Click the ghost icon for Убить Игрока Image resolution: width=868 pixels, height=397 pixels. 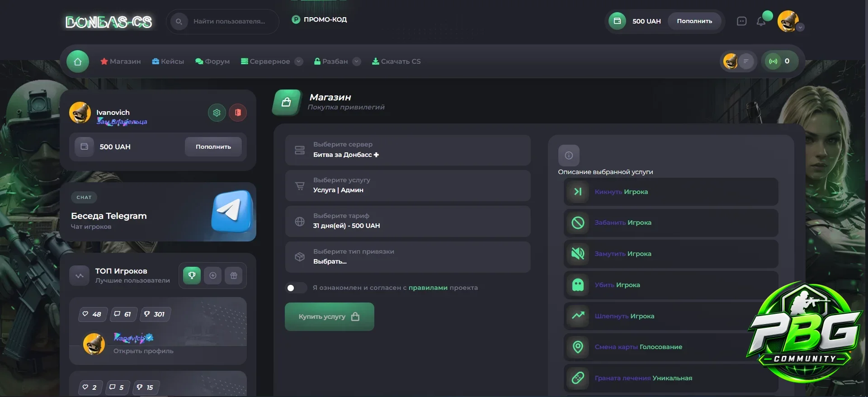(578, 285)
